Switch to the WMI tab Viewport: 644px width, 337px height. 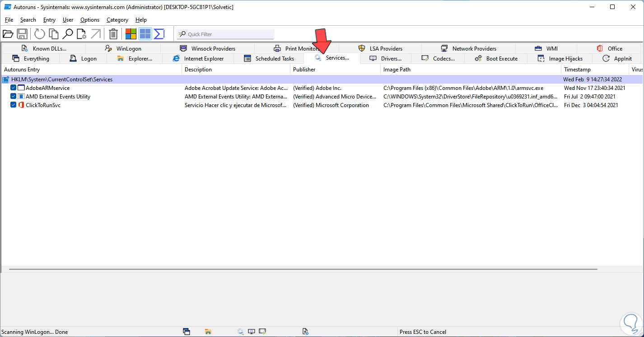[546, 48]
